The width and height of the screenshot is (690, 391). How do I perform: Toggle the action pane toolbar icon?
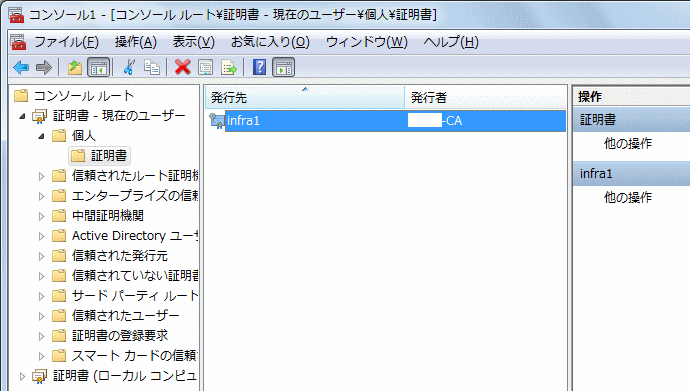(x=283, y=68)
